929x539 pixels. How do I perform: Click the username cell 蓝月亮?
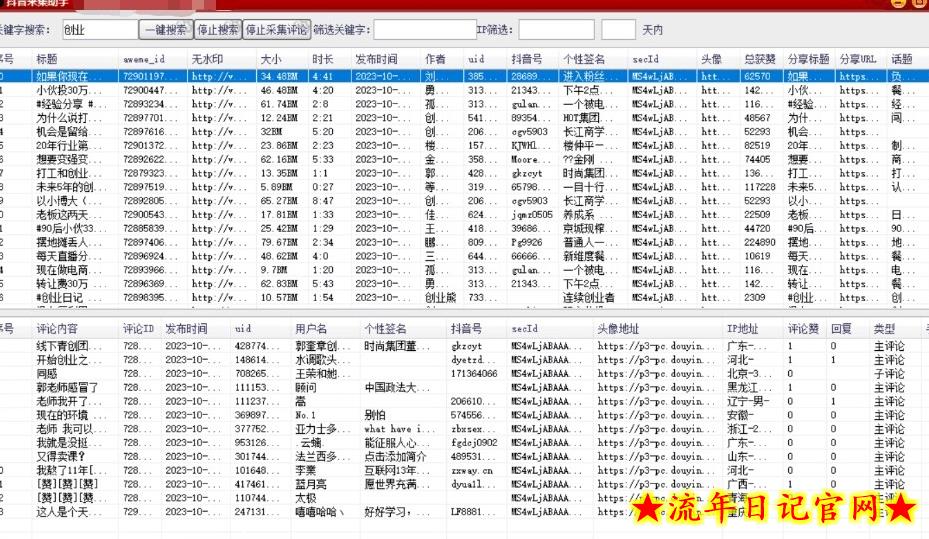coord(311,484)
